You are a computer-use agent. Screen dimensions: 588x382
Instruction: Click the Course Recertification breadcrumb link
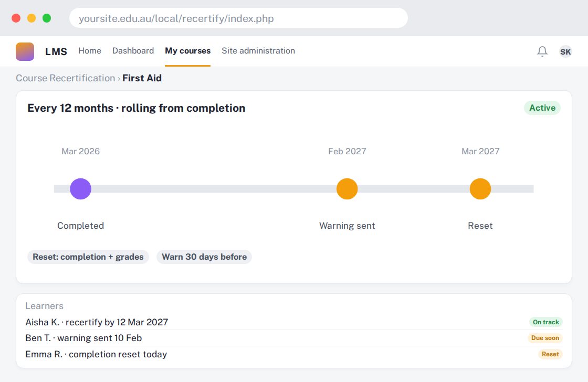coord(65,78)
